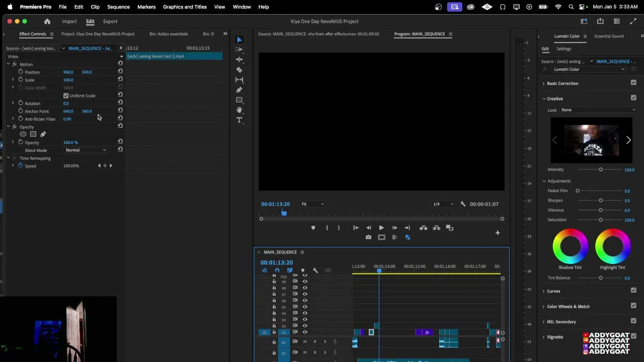Image resolution: width=644 pixels, height=362 pixels.
Task: Switch to the Bin: Addys essentials tab
Action: (x=169, y=34)
